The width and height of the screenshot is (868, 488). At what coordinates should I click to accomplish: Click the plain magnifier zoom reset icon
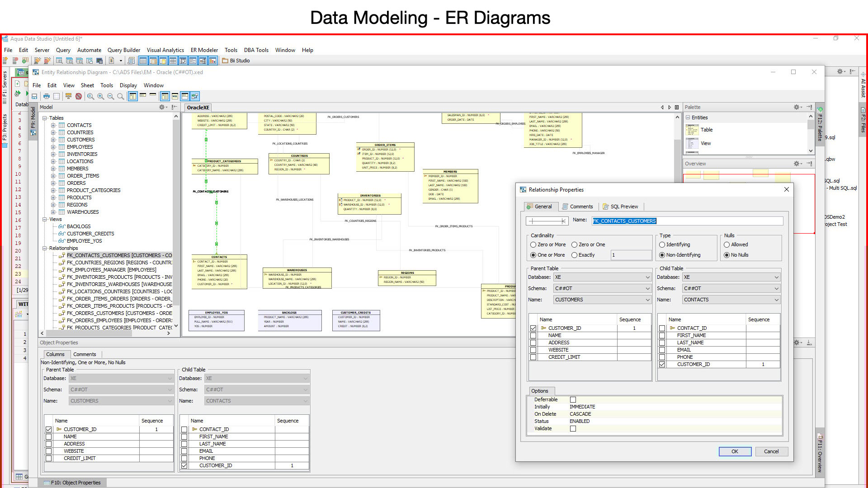pos(120,96)
